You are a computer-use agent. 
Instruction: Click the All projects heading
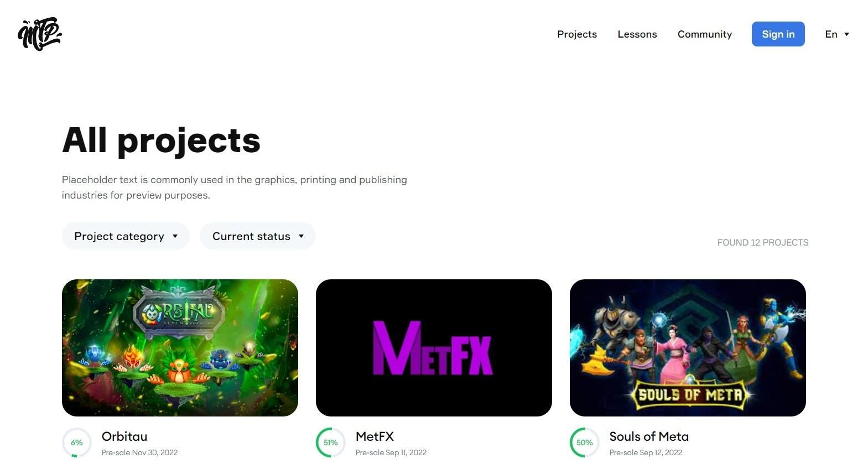(161, 140)
